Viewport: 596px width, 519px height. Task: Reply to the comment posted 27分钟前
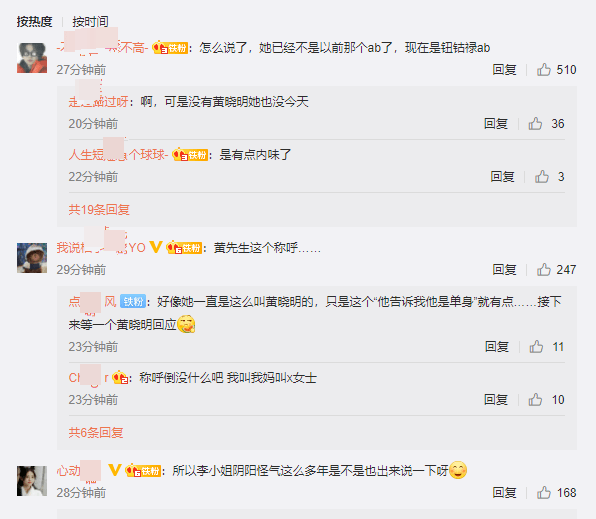coord(504,70)
